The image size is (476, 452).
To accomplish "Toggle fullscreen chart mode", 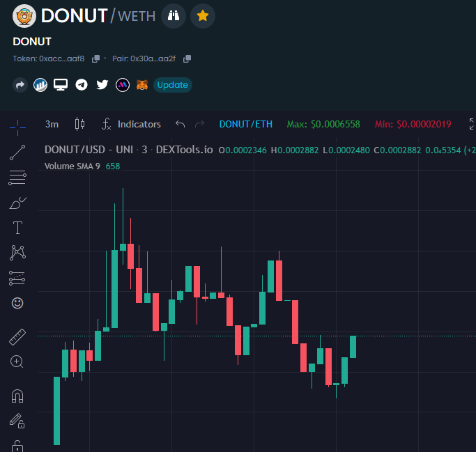I will (x=471, y=124).
